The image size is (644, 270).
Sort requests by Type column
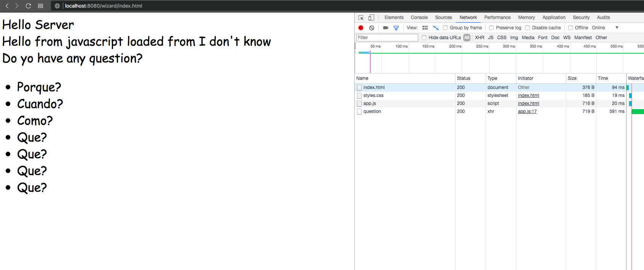click(x=501, y=78)
